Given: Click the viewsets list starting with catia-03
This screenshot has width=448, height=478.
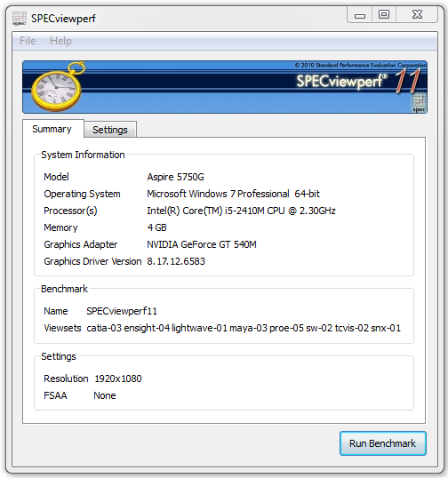Looking at the screenshot, I should point(244,328).
